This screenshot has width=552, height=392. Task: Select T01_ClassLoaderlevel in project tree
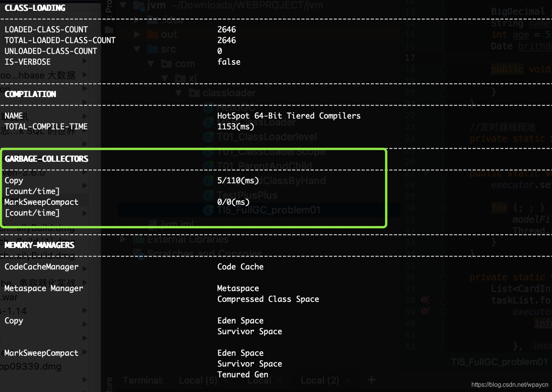click(x=267, y=137)
